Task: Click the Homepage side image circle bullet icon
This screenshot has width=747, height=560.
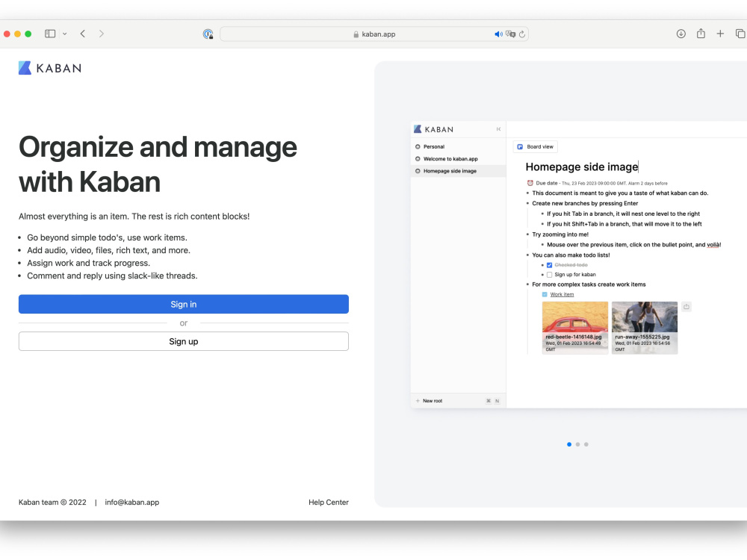Action: 418,171
